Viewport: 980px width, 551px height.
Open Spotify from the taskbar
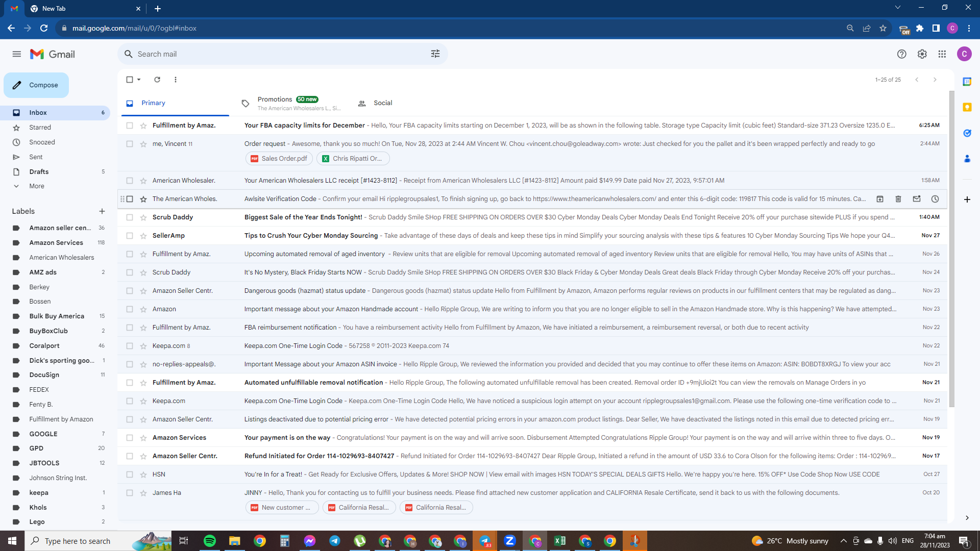click(209, 541)
